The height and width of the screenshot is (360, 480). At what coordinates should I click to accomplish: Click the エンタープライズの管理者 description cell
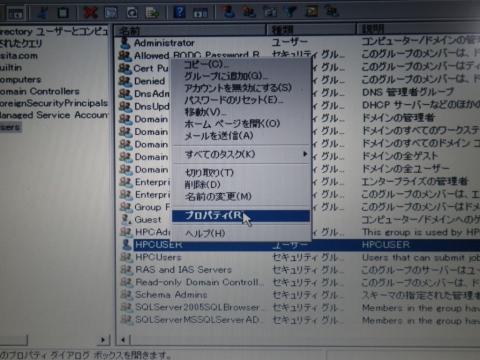tap(415, 181)
